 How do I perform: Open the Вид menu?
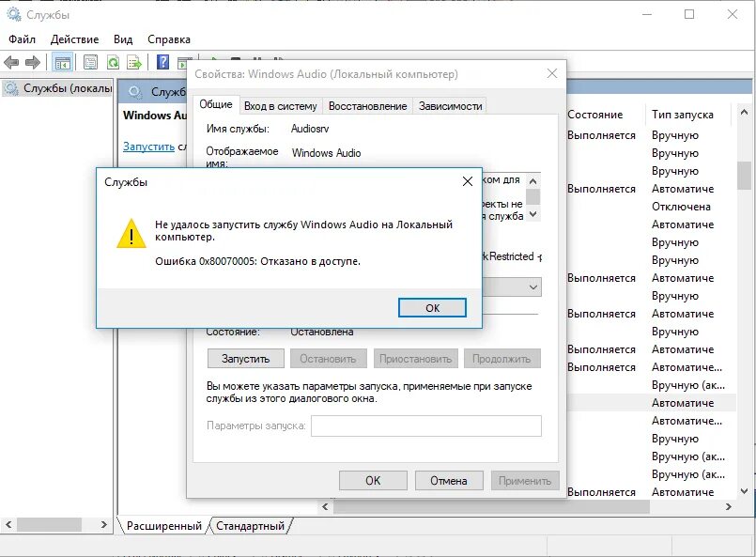pos(123,39)
